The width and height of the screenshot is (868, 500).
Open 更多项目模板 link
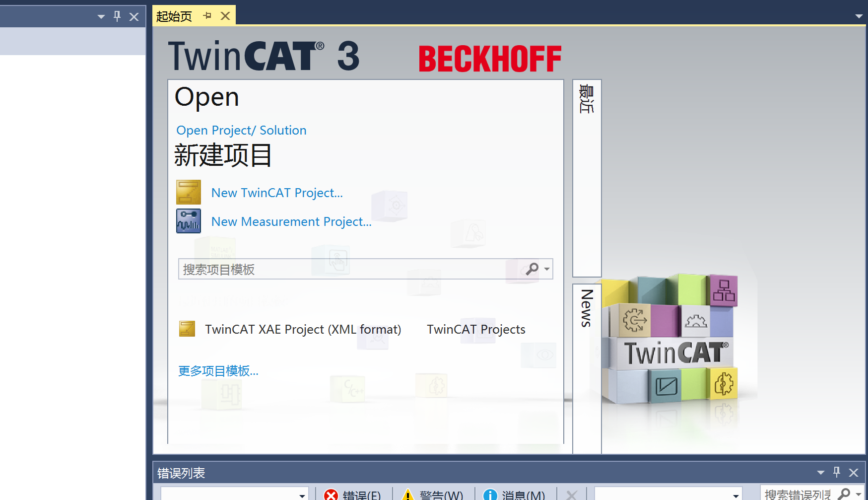[x=218, y=371]
